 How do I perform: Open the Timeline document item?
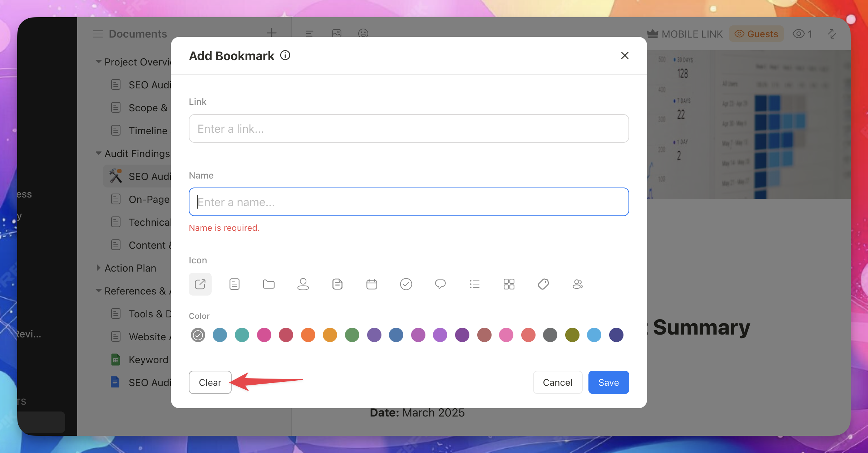click(148, 131)
